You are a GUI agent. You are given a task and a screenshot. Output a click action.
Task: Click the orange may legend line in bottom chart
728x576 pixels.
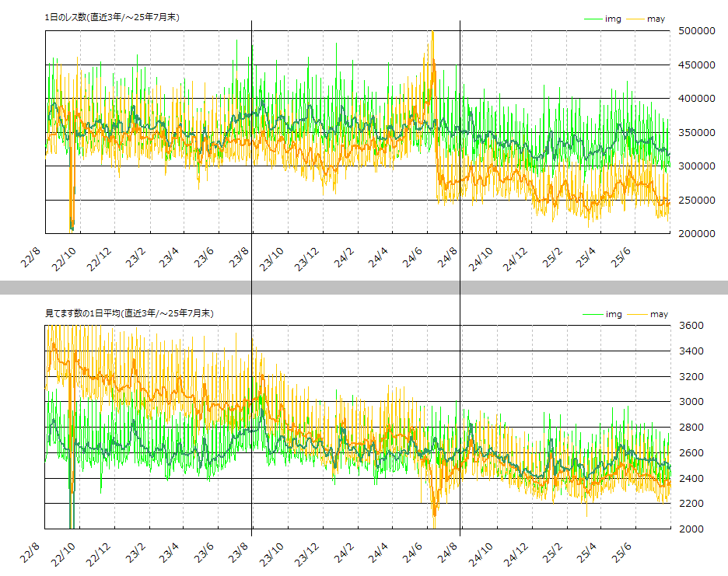(x=635, y=314)
